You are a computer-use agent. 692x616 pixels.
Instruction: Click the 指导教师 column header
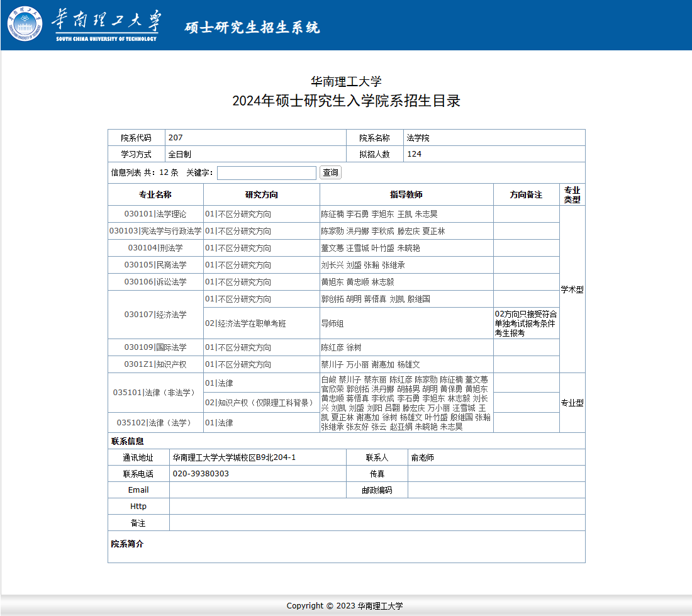coord(406,194)
